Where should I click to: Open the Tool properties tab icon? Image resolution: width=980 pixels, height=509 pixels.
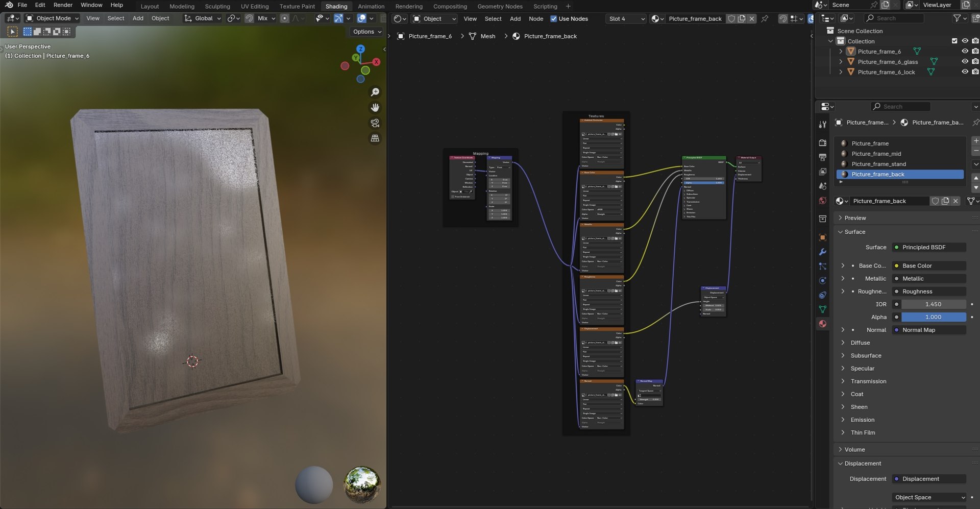point(822,125)
